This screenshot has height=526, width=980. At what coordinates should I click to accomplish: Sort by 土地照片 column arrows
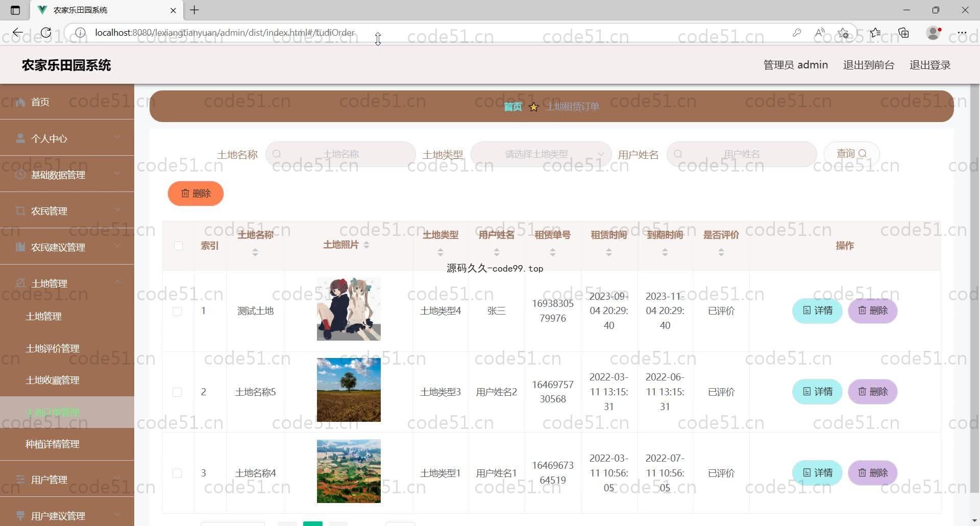click(366, 245)
